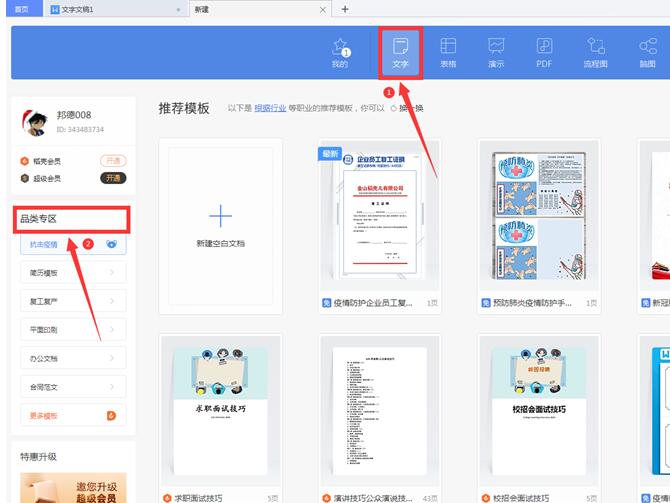Select the 文字 document type icon
The width and height of the screenshot is (670, 503).
pyautogui.click(x=400, y=46)
